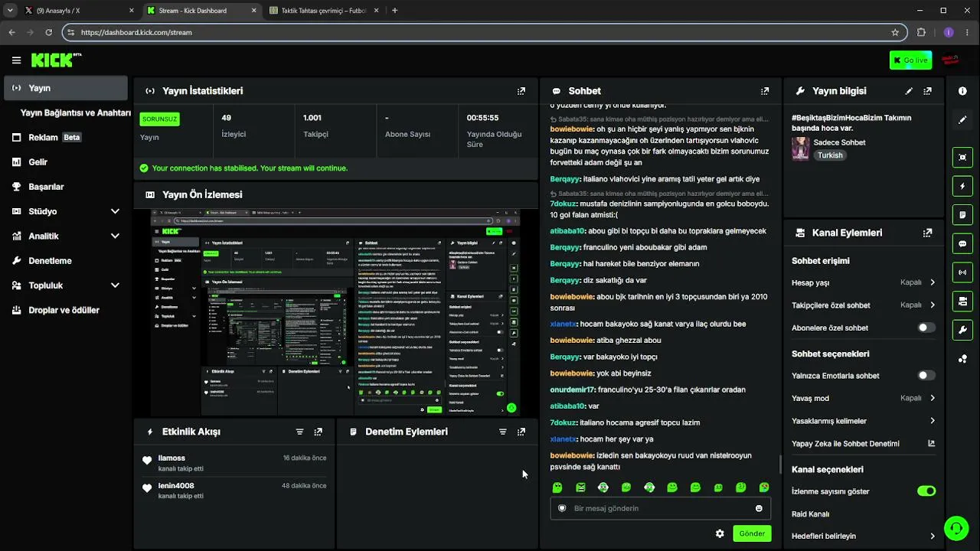
Task: Open the Etkinlik Akışı filter icon
Action: 300,432
